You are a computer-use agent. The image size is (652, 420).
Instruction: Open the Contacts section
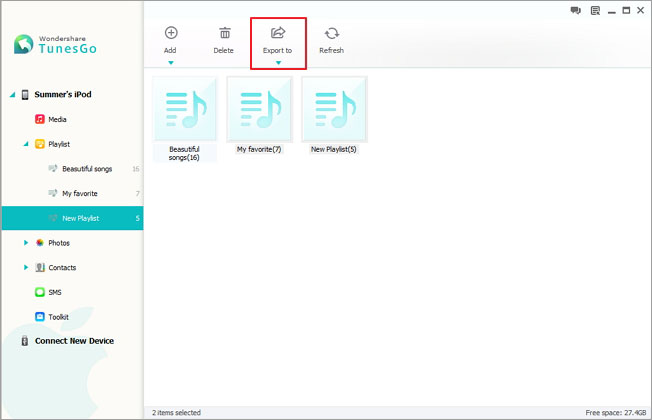pyautogui.click(x=62, y=268)
